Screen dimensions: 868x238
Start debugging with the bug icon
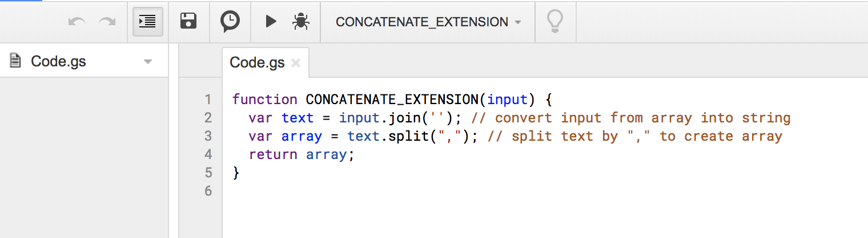click(300, 22)
